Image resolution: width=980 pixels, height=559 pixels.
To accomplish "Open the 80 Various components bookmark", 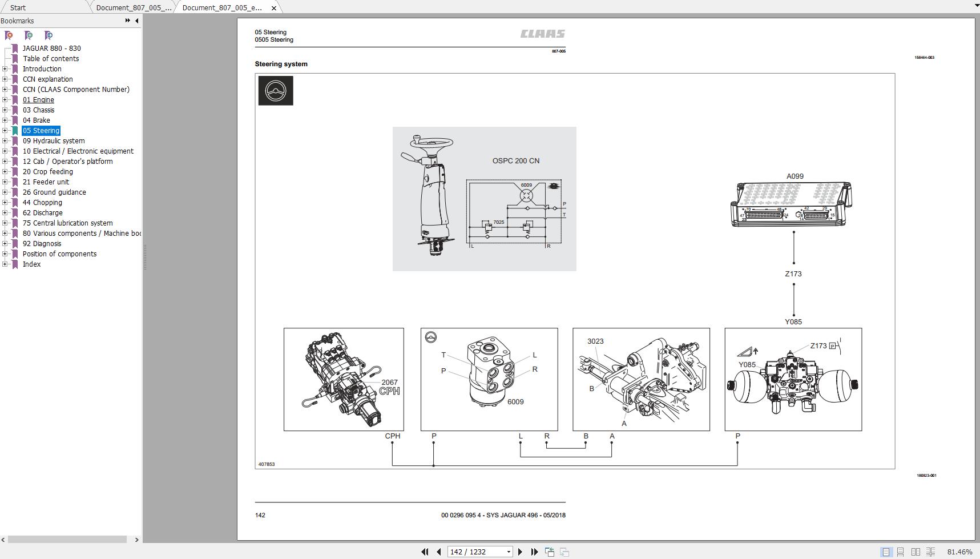I will [x=82, y=234].
